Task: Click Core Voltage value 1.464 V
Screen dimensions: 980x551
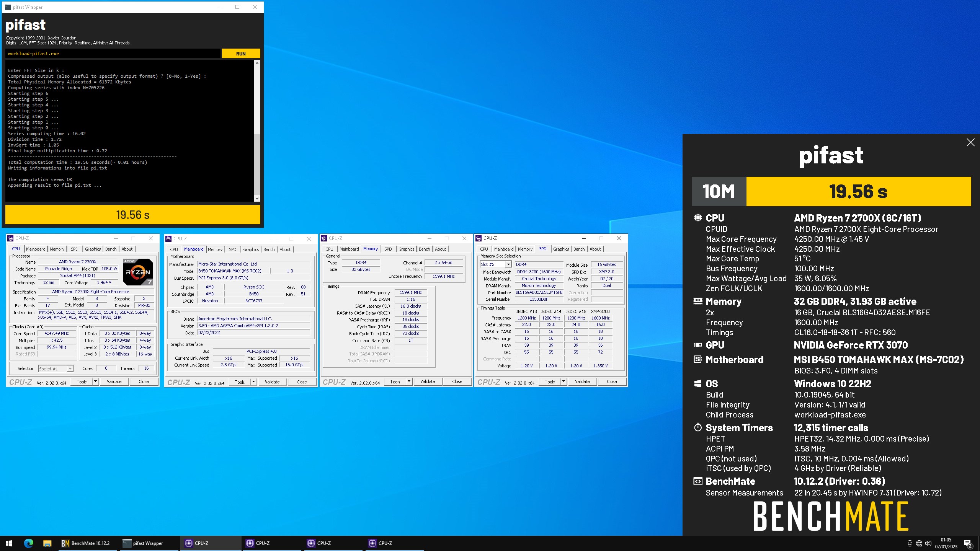Action: click(x=104, y=282)
